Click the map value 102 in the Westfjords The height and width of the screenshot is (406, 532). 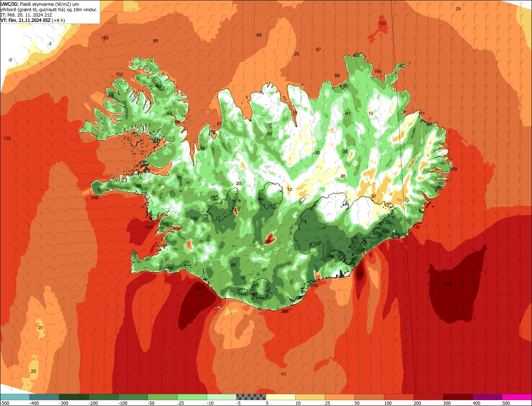[x=119, y=74]
